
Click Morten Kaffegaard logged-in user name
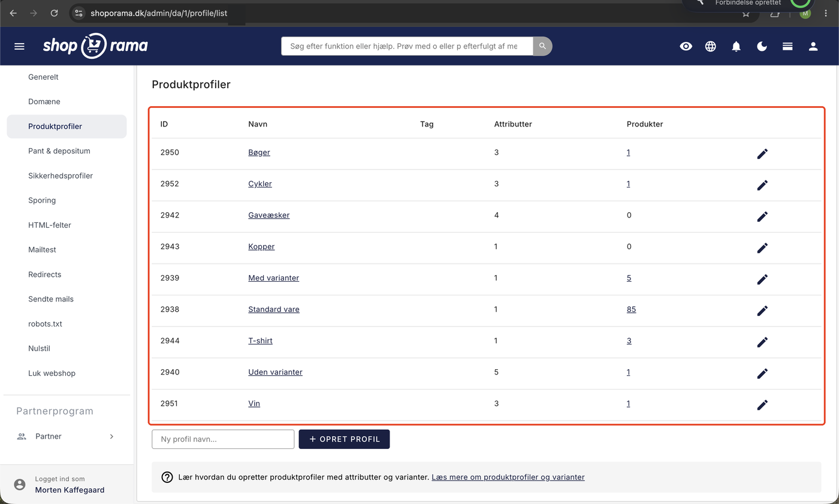click(x=70, y=490)
